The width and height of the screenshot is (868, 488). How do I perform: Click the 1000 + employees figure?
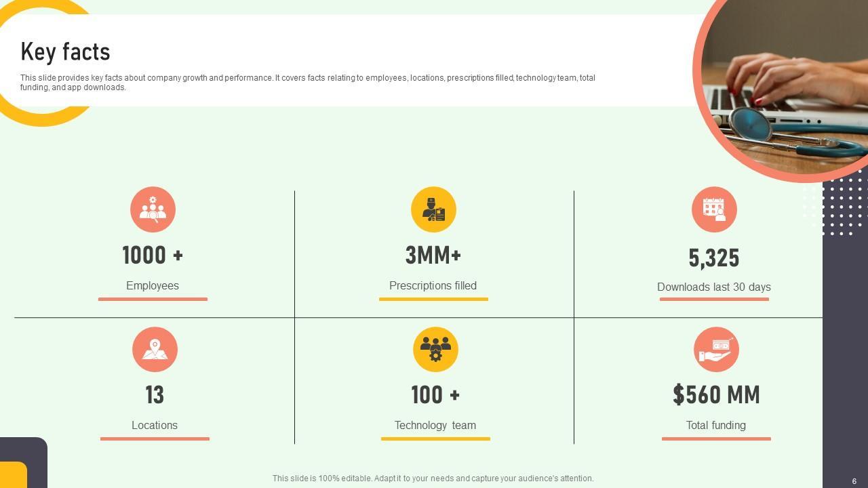(x=153, y=256)
